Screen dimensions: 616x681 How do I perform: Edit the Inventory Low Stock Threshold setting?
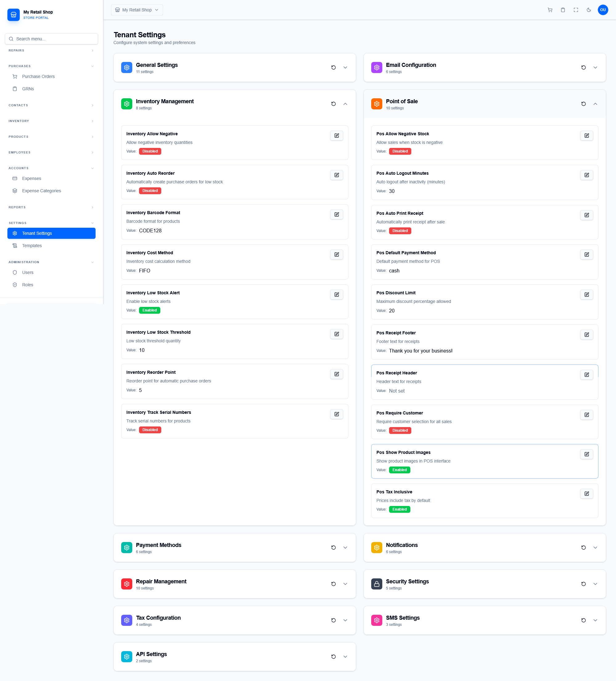[337, 334]
